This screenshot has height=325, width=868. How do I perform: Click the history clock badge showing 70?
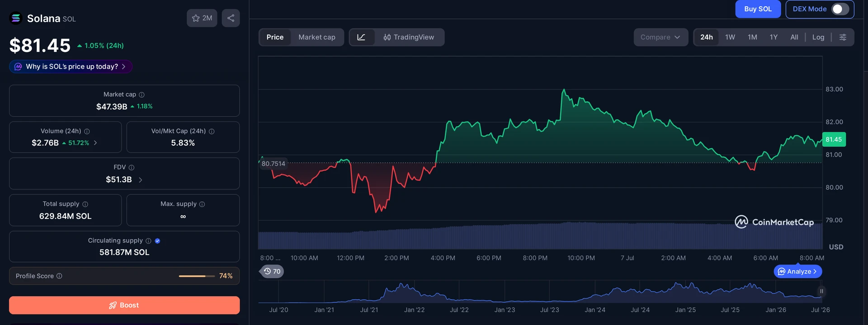272,271
